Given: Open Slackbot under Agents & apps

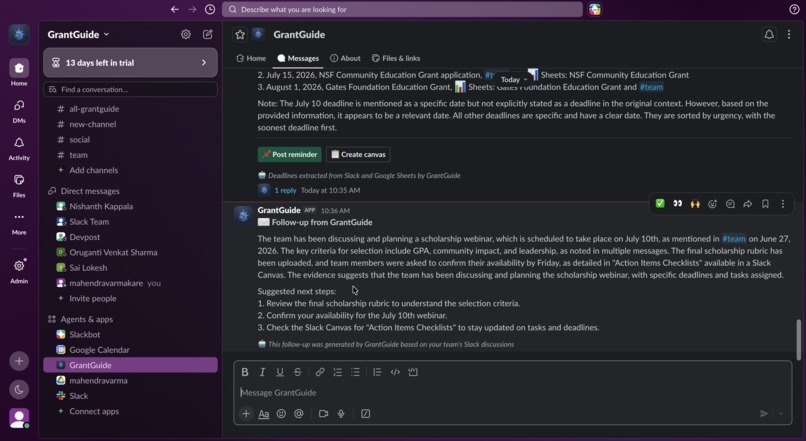Looking at the screenshot, I should 85,335.
